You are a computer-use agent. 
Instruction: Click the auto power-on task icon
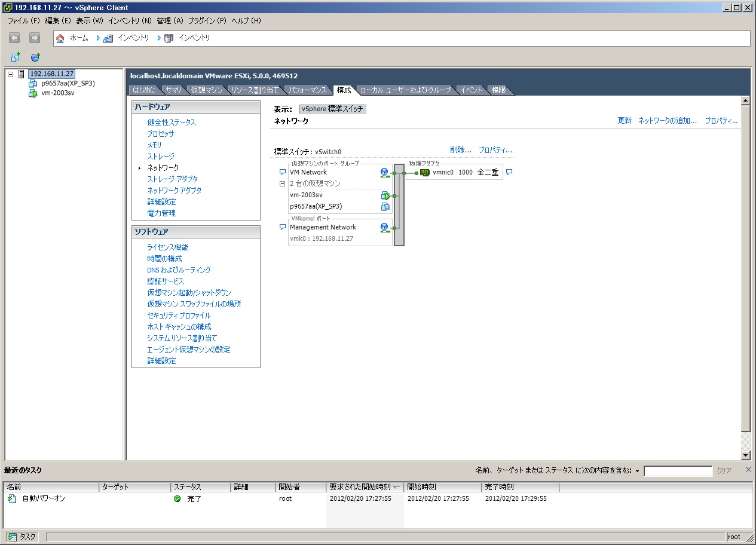pyautogui.click(x=13, y=498)
